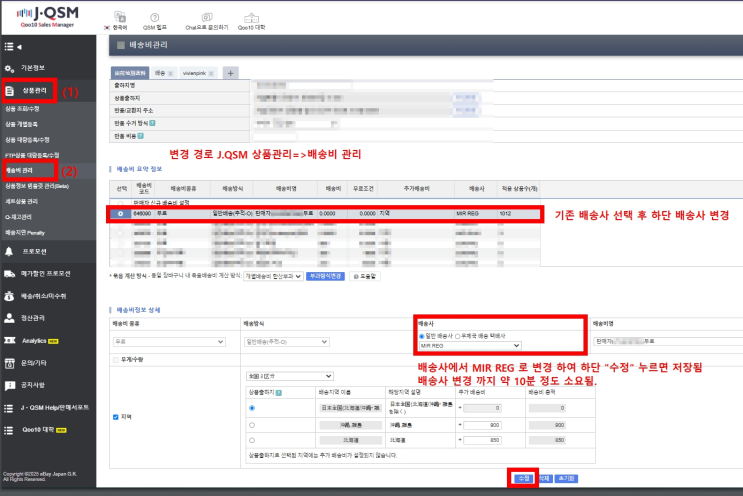Click help icon next to 반품 비용
743x496 pixels.
pos(141,136)
